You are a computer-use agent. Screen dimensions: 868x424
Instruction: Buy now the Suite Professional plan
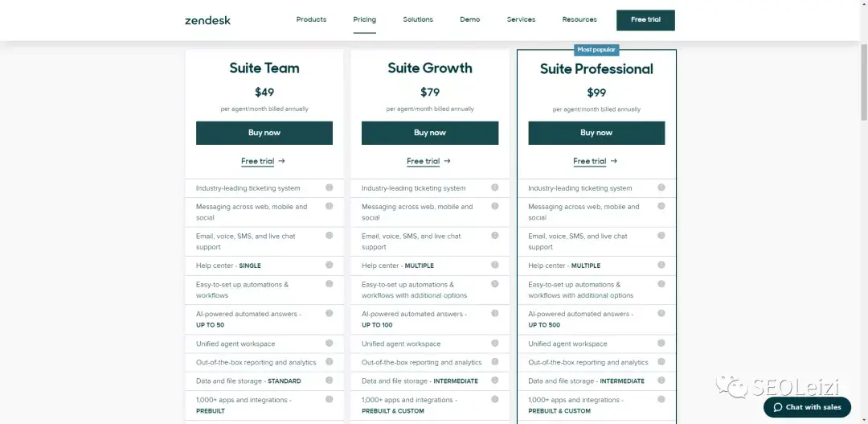click(x=596, y=133)
